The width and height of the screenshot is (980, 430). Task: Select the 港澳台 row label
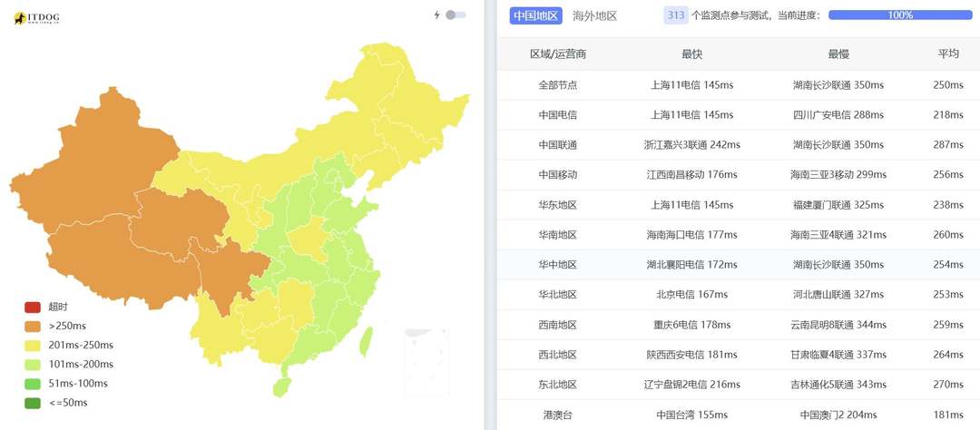[558, 415]
